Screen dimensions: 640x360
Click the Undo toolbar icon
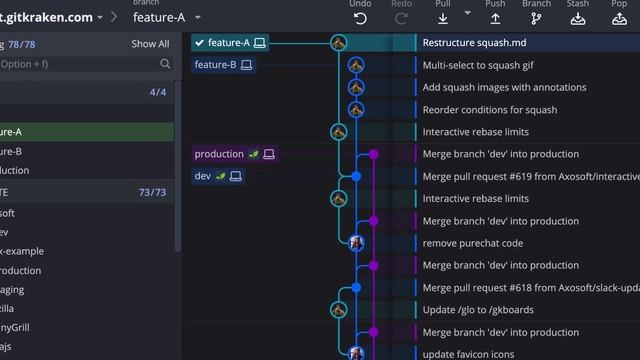[360, 18]
